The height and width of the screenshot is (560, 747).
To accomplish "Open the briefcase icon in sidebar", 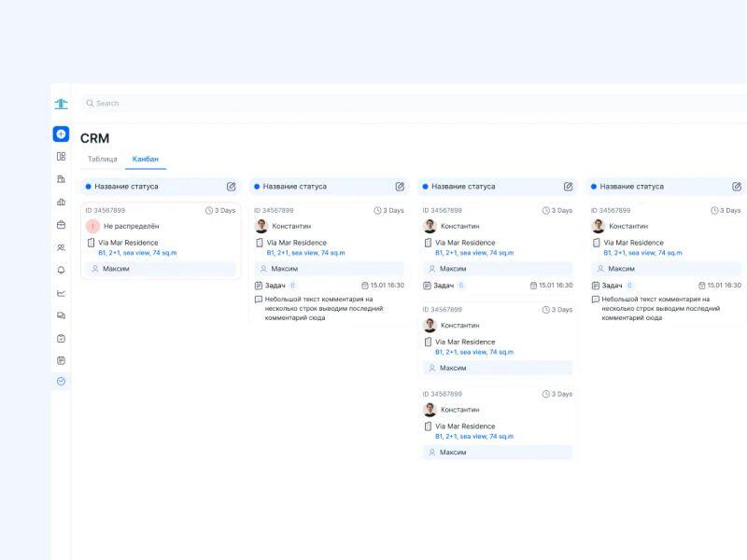I will pyautogui.click(x=61, y=225).
